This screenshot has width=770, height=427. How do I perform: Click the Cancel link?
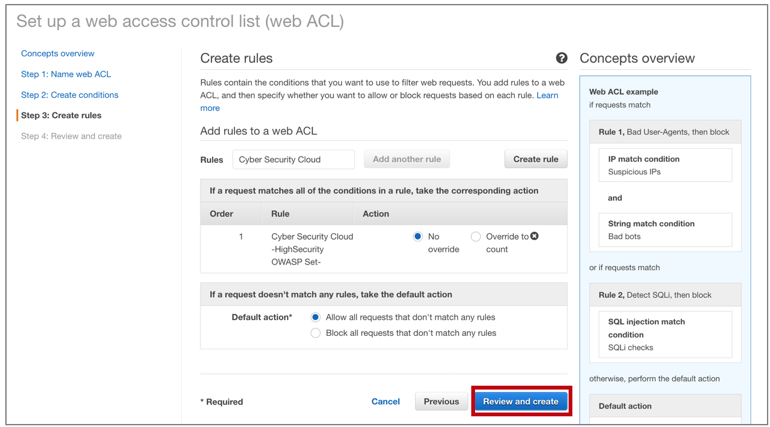coord(385,401)
